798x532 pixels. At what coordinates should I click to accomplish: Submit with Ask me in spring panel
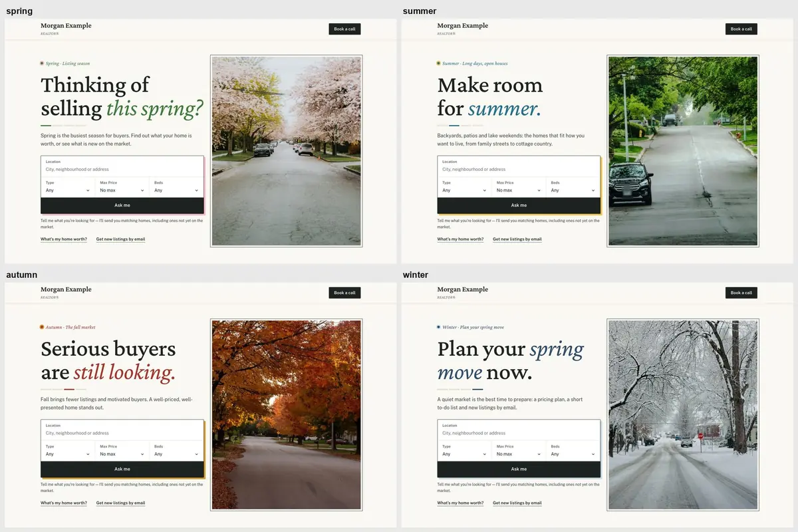click(122, 205)
